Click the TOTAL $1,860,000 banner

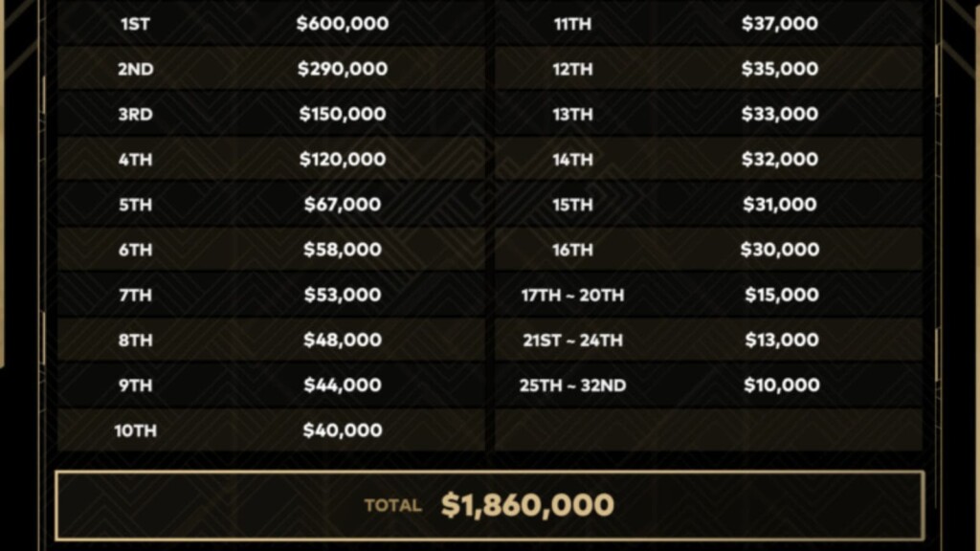[x=490, y=505]
